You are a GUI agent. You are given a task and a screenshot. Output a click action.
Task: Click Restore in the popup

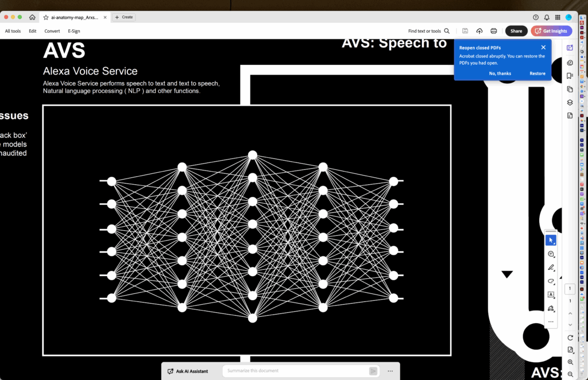click(x=537, y=73)
